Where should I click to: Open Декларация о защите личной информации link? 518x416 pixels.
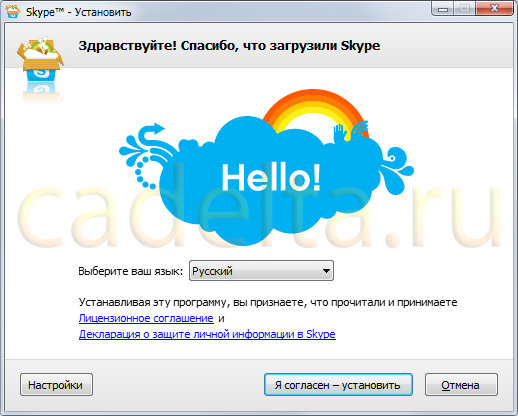tap(207, 334)
